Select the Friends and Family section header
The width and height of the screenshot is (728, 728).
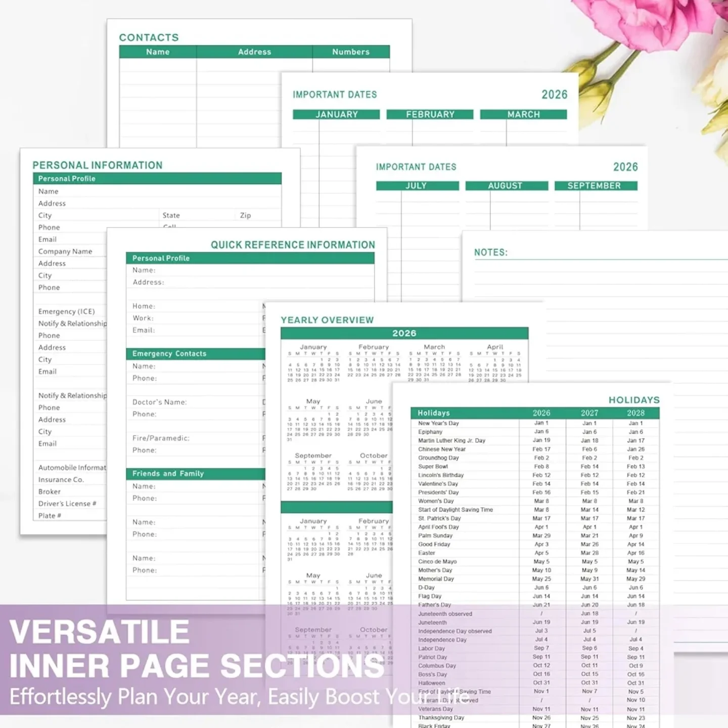click(x=168, y=474)
